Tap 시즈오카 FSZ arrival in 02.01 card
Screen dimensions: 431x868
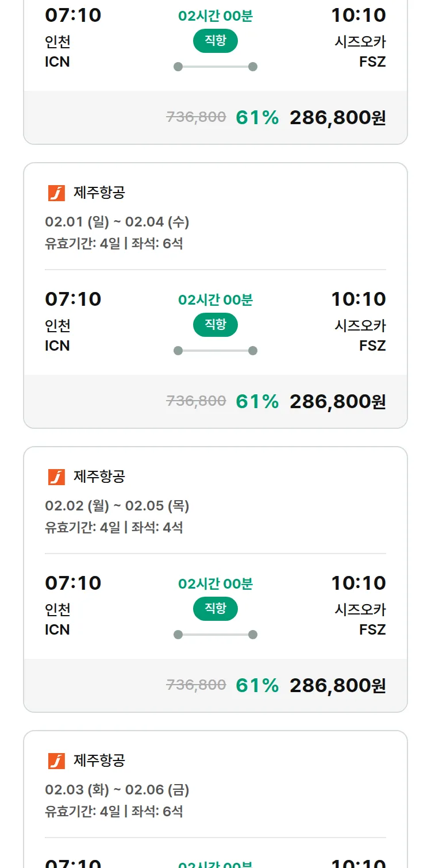(x=360, y=335)
